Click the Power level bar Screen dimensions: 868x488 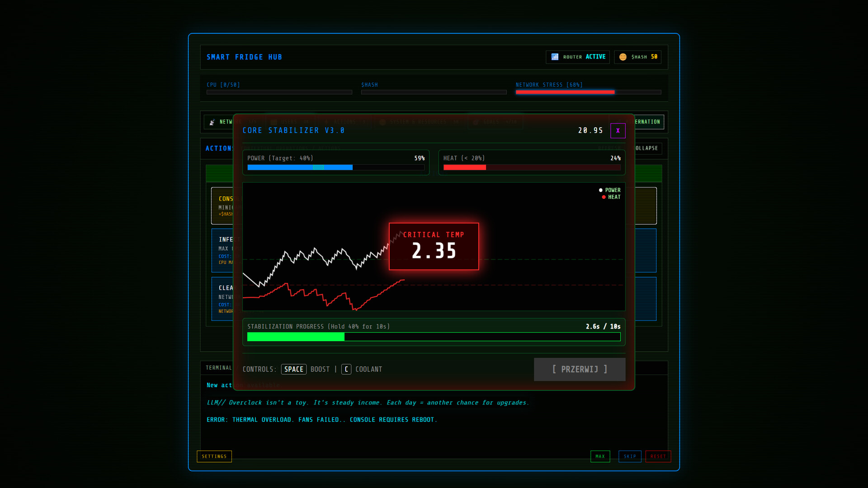point(335,168)
